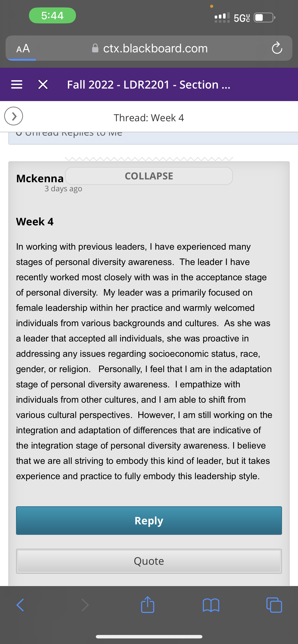Tap the padlock icon in address bar
Screen dimensions: 298x644
pyautogui.click(x=95, y=48)
